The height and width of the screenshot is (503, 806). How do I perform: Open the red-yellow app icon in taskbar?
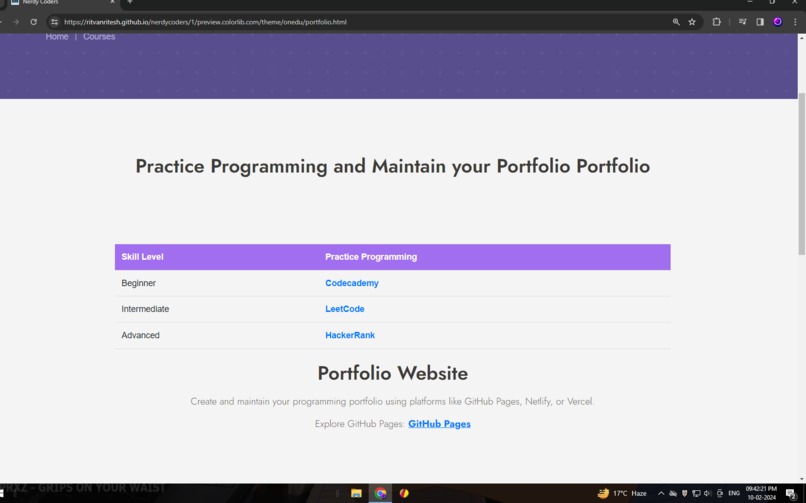[x=404, y=493]
